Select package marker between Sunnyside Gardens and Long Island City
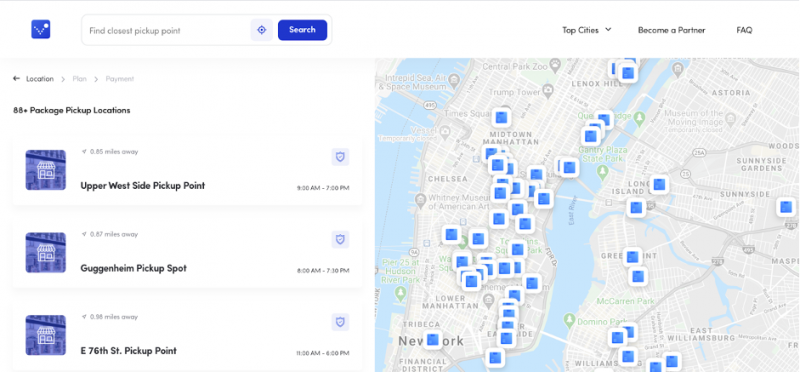 (660, 184)
